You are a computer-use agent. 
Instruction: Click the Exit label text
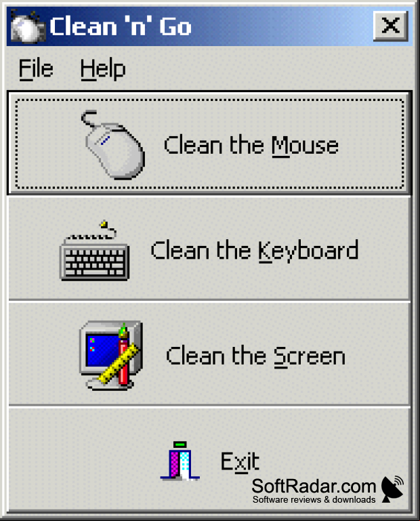tap(240, 461)
